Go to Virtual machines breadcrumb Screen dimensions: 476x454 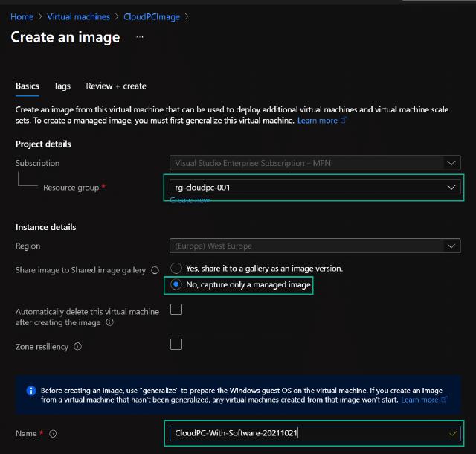78,16
